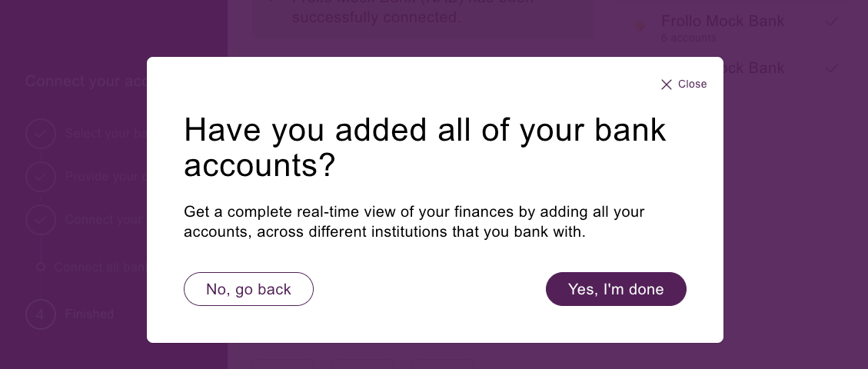Open the Frollo Mock Bank entry title
Image resolution: width=868 pixels, height=369 pixels.
click(723, 21)
